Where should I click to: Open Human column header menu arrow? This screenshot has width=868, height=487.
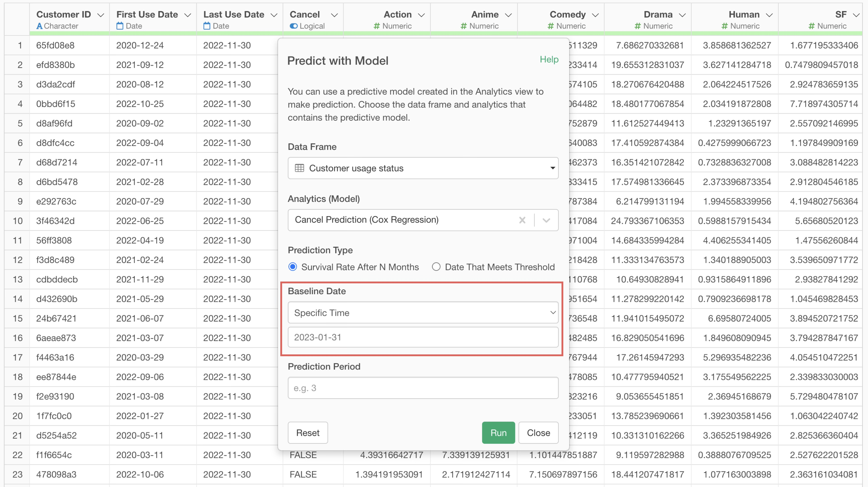[x=769, y=15]
